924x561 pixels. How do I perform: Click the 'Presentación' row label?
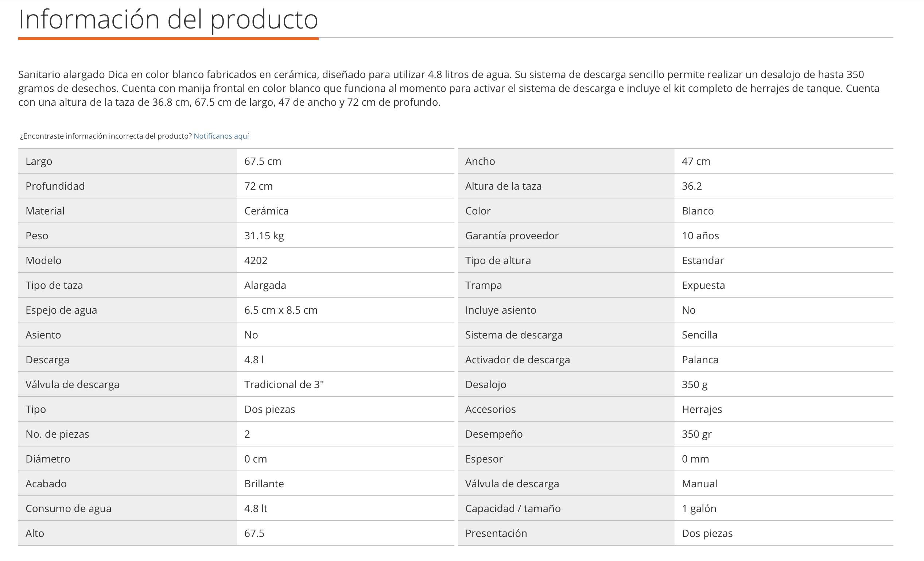496,533
